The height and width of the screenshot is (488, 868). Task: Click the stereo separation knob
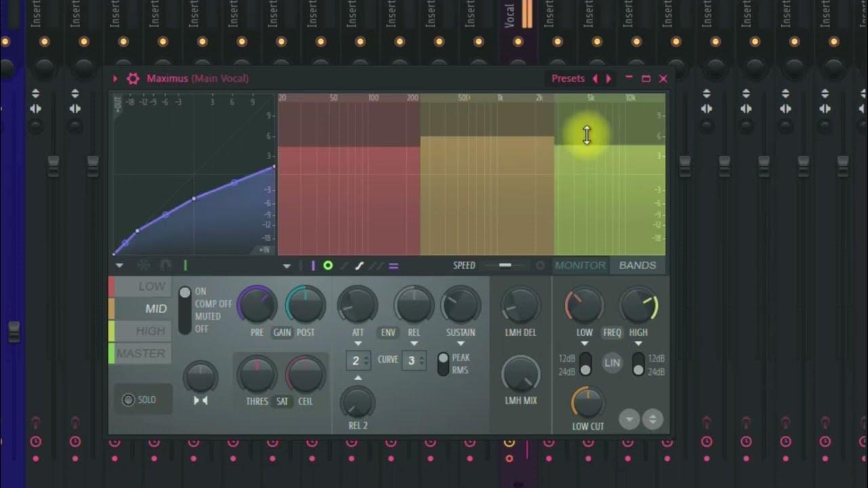click(201, 377)
